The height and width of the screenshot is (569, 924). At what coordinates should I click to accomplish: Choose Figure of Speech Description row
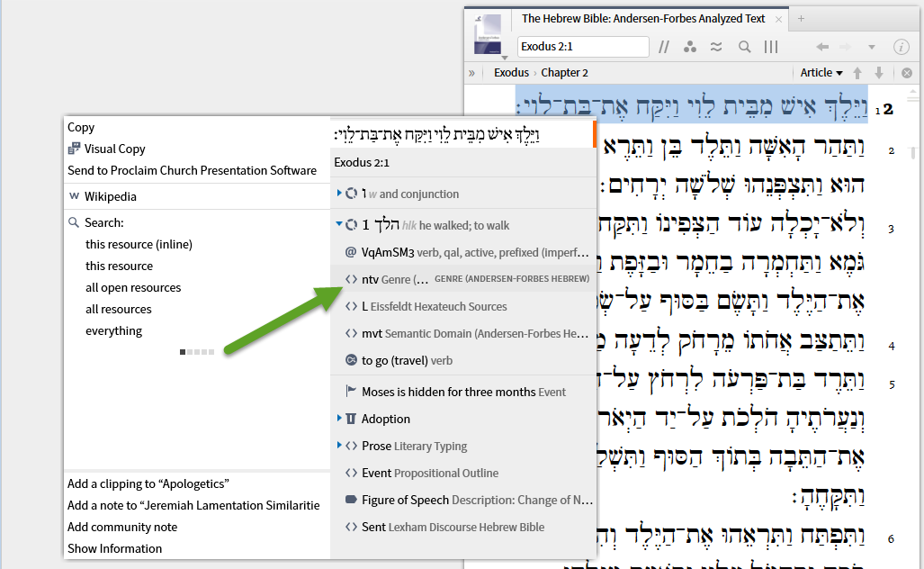tap(462, 501)
